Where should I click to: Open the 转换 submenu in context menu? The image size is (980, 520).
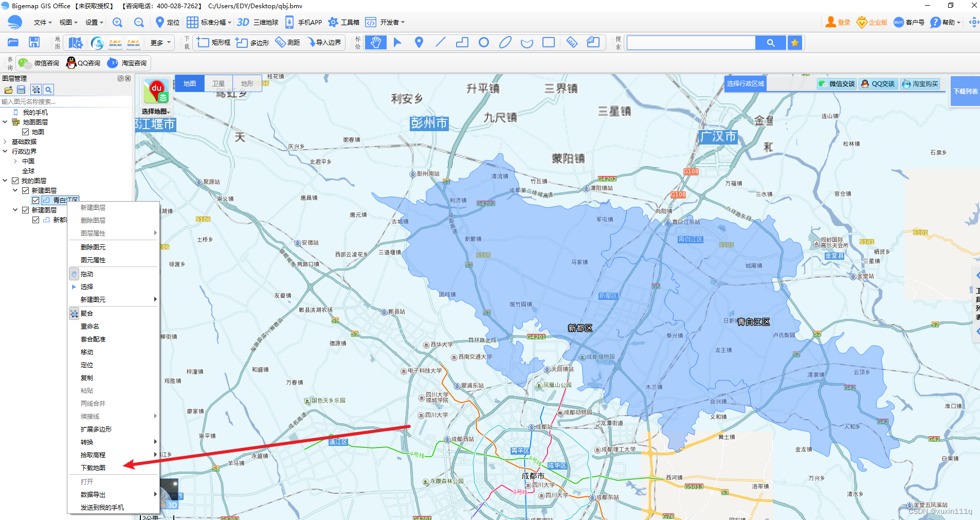[x=87, y=442]
